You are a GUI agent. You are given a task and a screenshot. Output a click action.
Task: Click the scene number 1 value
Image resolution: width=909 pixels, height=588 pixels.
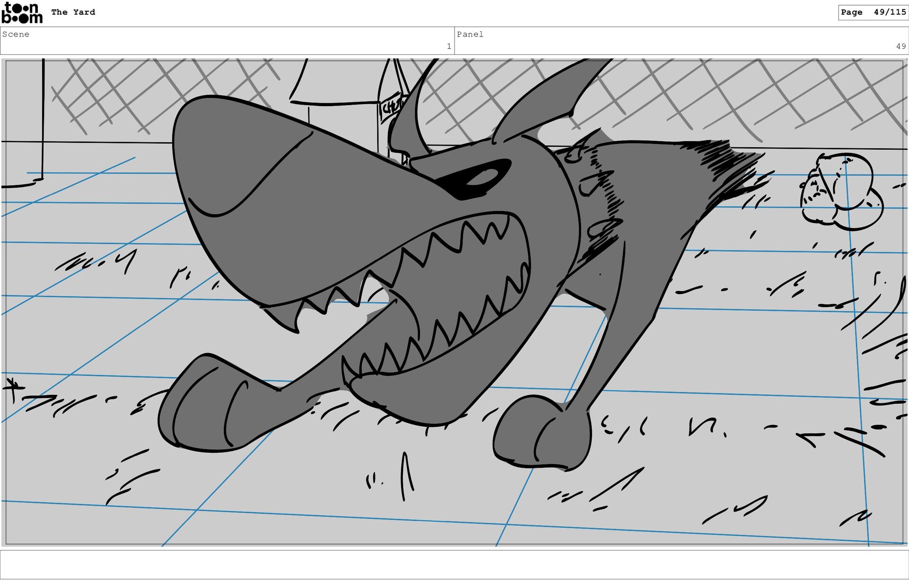448,46
